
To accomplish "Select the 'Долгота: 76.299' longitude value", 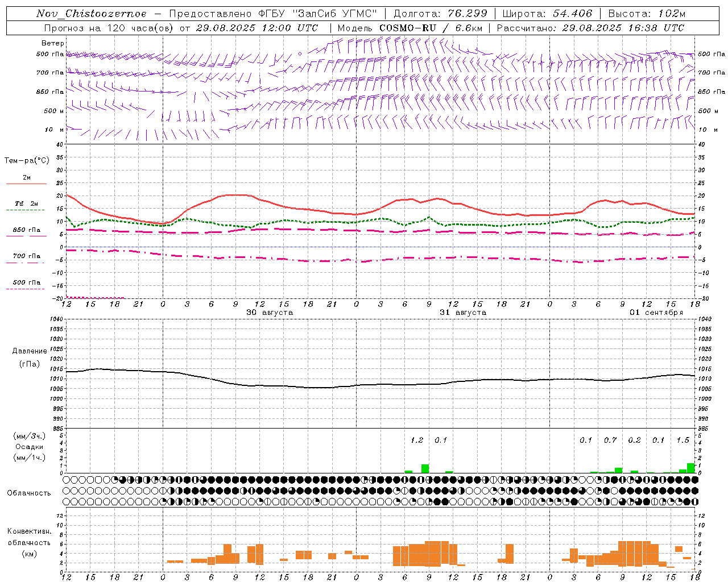I will click(x=440, y=14).
